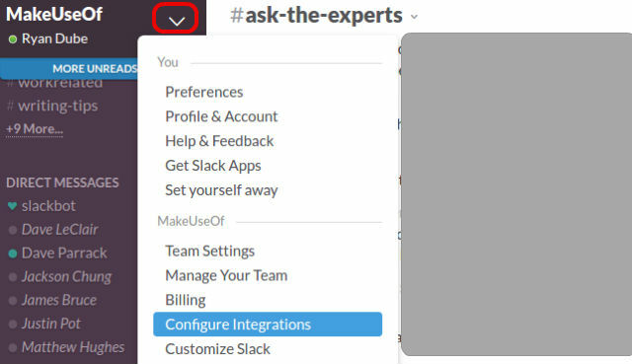Choose Set yourself away
This screenshot has width=632, height=364.
click(221, 190)
